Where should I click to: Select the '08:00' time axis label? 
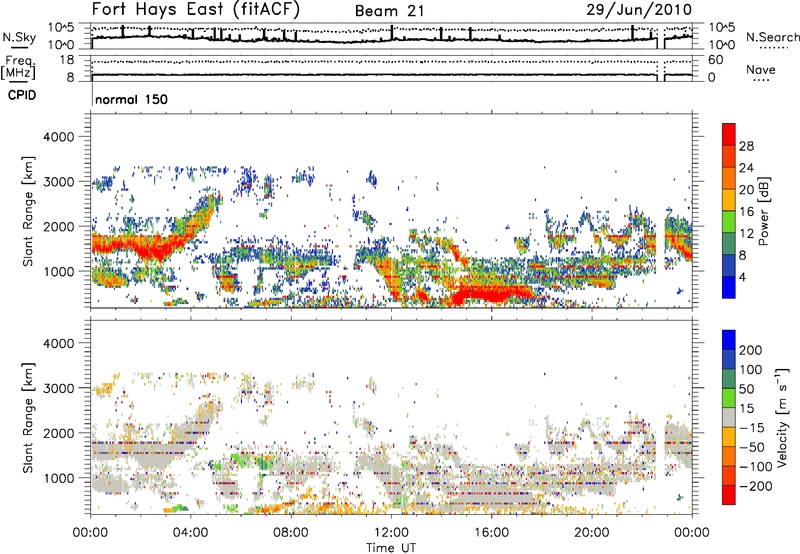point(291,533)
